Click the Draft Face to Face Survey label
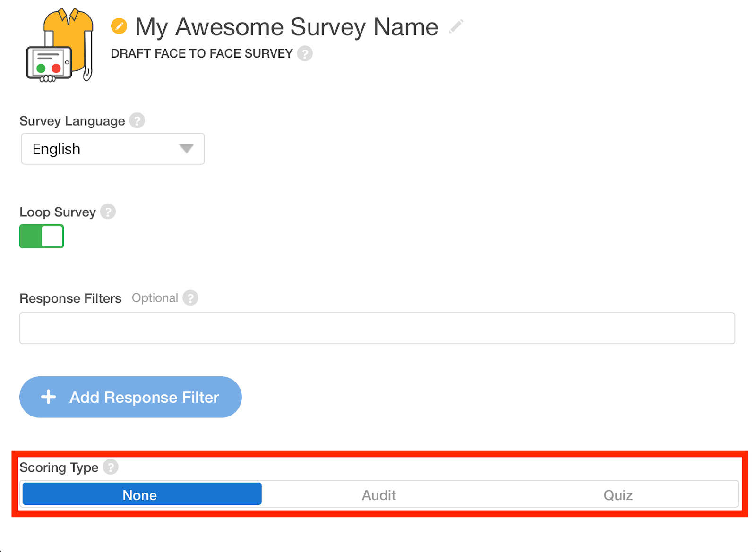 pos(202,53)
